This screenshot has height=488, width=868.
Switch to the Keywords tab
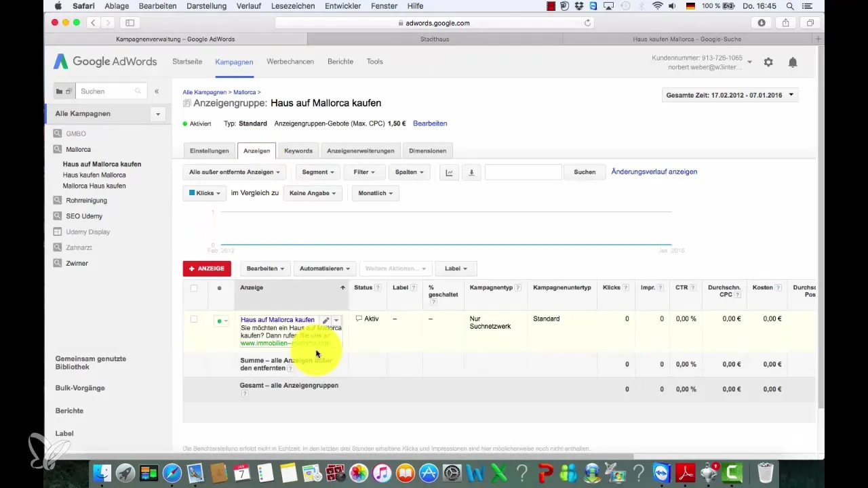[298, 150]
